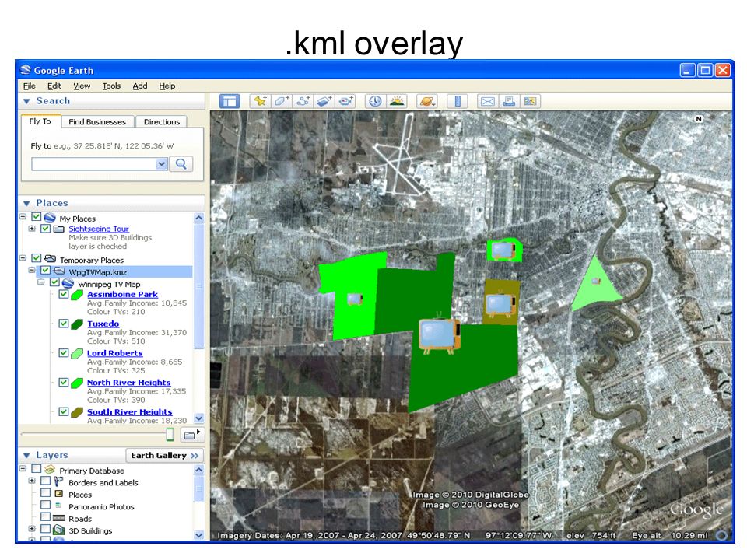
Task: Click the large TV icon on map
Action: (x=440, y=335)
